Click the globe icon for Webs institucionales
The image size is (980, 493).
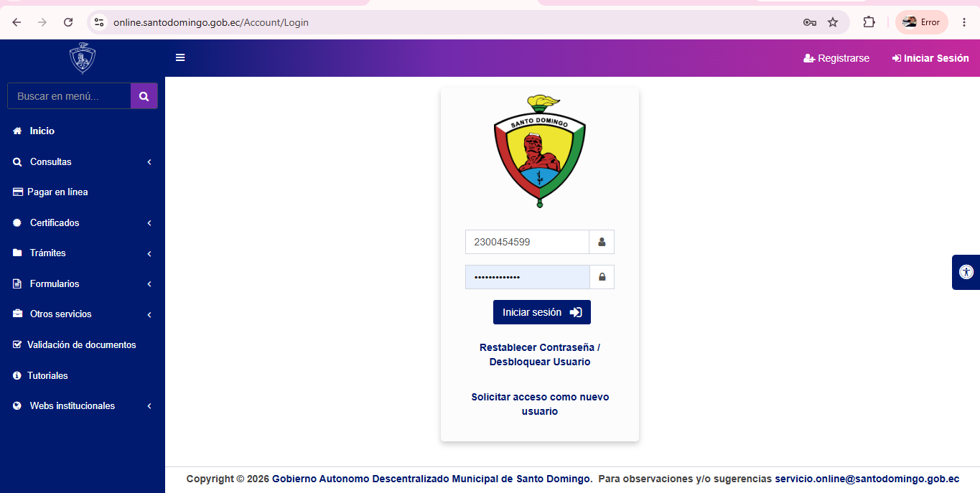[x=18, y=405]
